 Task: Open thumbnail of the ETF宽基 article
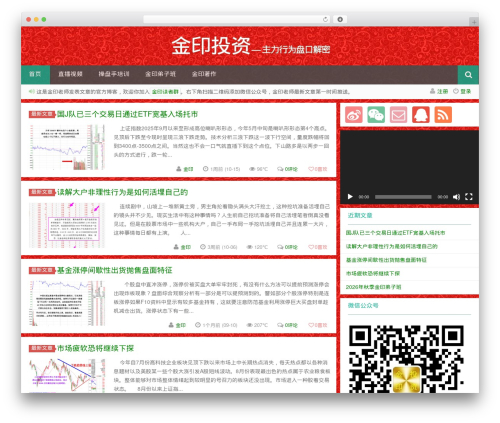tap(67, 147)
